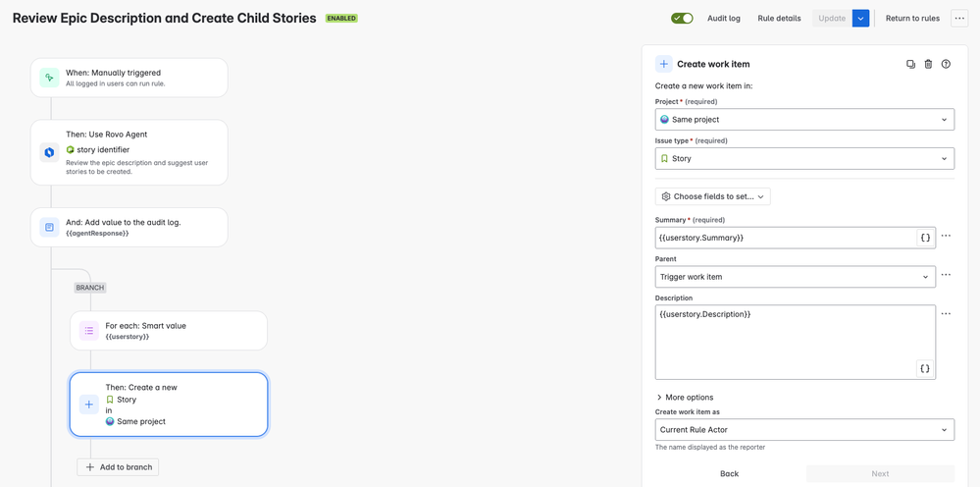Toggle the rule enabled switch
The height and width of the screenshot is (487, 980).
(682, 18)
